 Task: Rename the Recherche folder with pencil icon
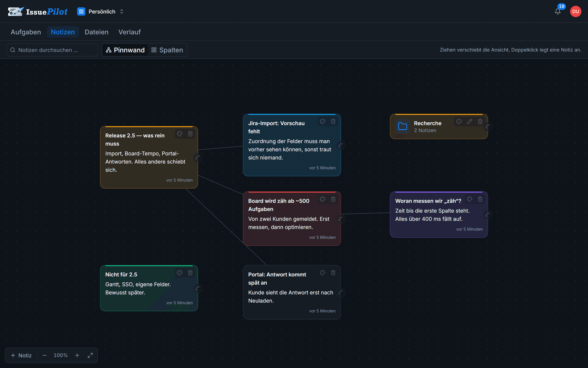click(x=469, y=121)
